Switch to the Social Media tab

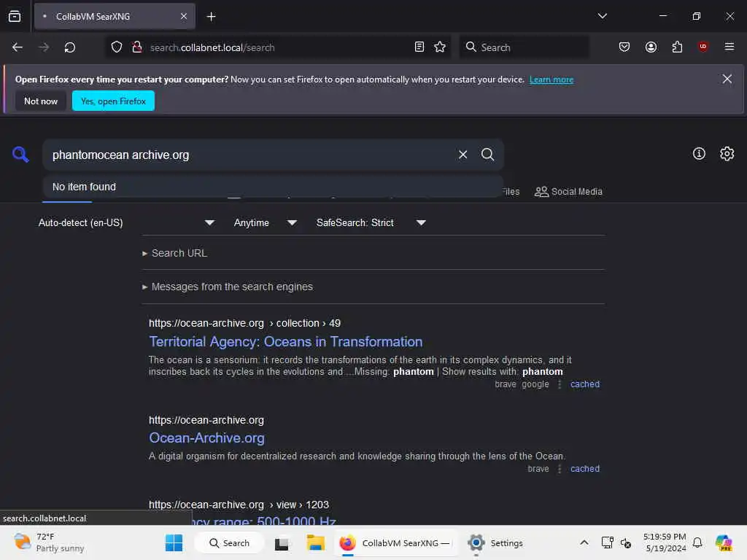568,192
